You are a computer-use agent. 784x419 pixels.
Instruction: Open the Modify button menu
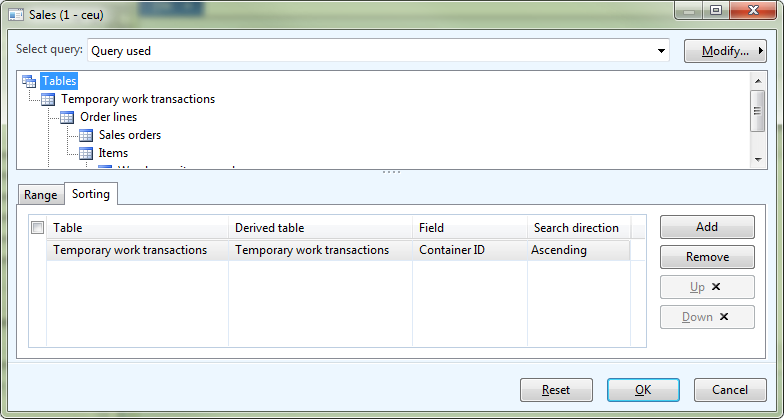(725, 51)
